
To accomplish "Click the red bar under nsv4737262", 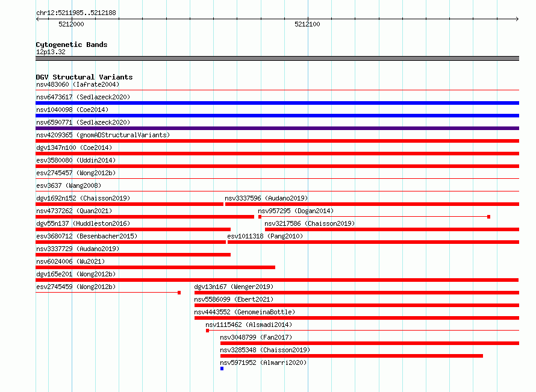I will click(145, 217).
